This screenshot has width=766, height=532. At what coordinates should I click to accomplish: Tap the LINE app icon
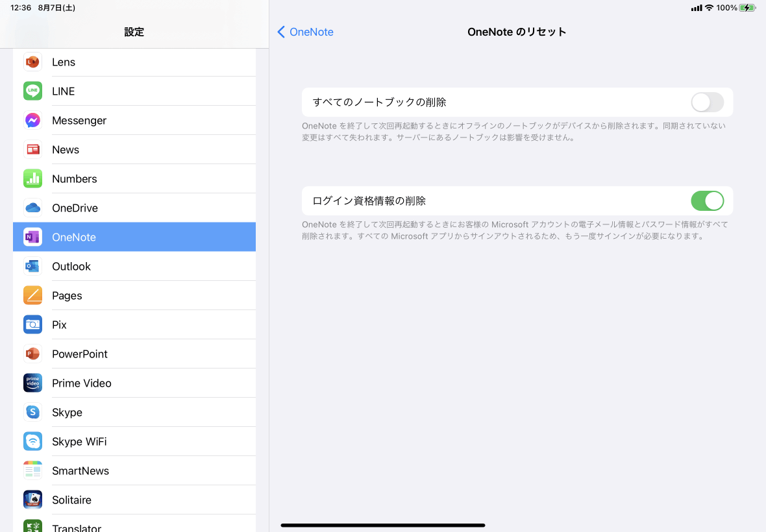pyautogui.click(x=32, y=91)
